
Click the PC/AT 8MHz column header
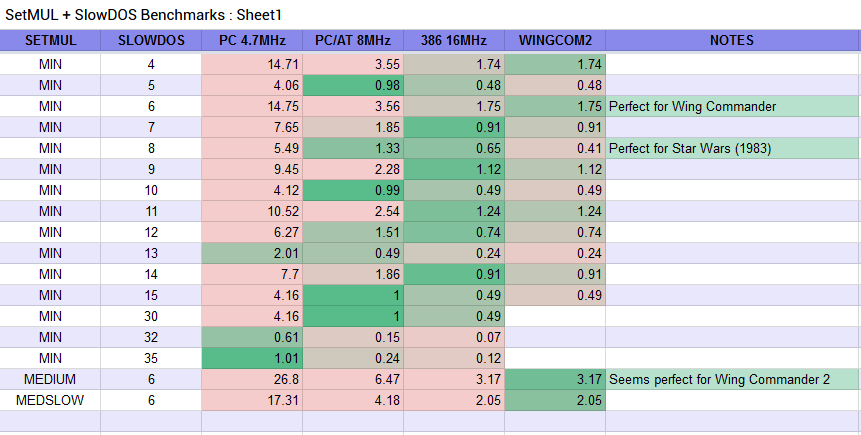[353, 41]
